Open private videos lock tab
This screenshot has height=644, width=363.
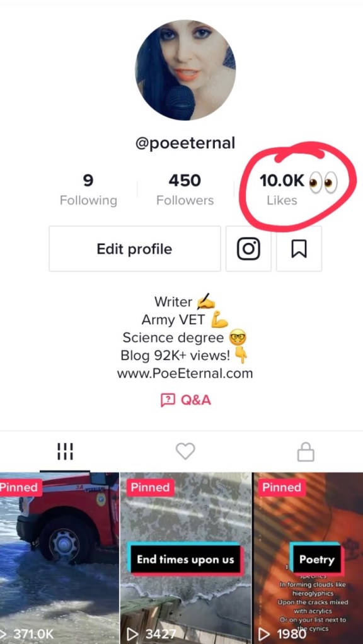(306, 453)
